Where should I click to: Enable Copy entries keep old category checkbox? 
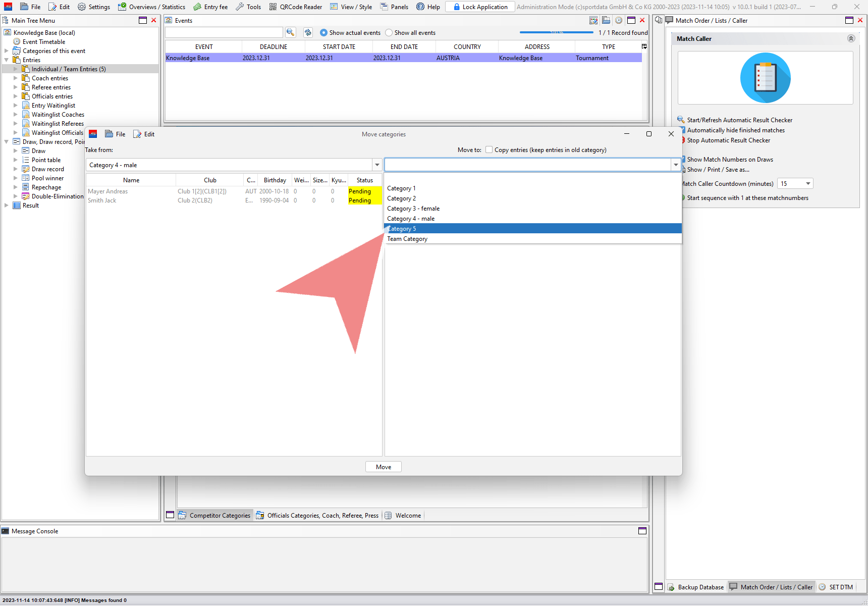[x=489, y=149]
